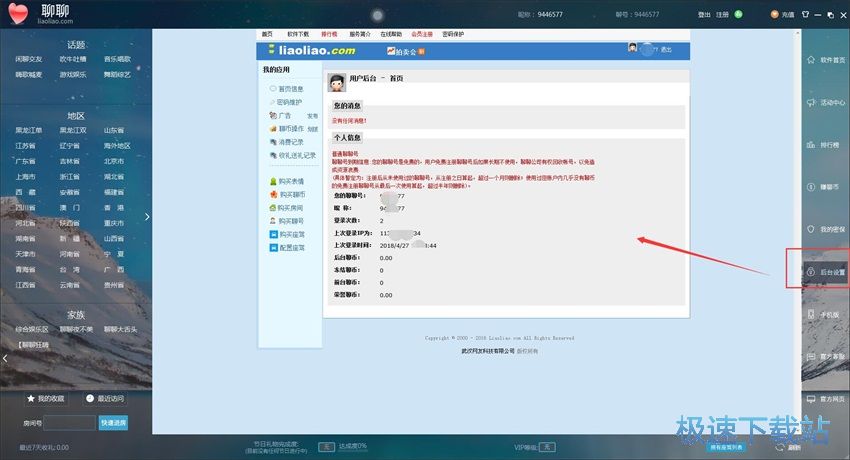Open family 综合娱乐区
The height and width of the screenshot is (460, 850).
(32, 329)
